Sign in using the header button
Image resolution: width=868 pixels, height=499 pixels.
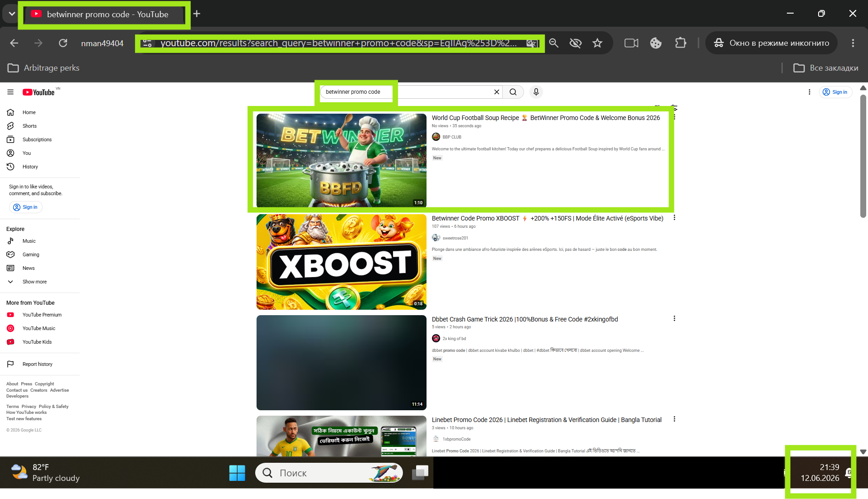835,92
